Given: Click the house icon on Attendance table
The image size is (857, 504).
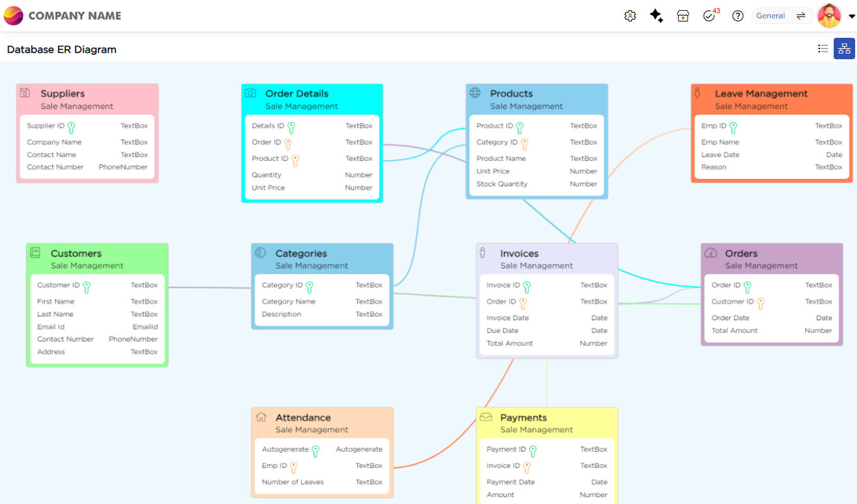Looking at the screenshot, I should (261, 417).
